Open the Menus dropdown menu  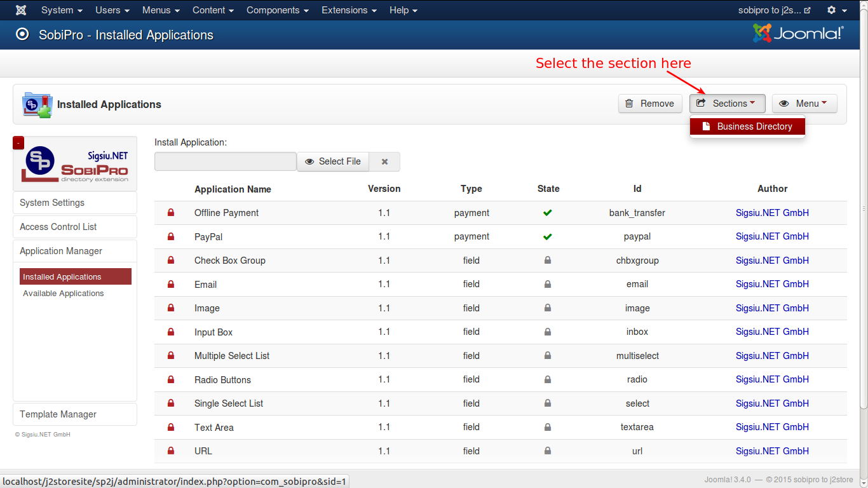pos(161,10)
